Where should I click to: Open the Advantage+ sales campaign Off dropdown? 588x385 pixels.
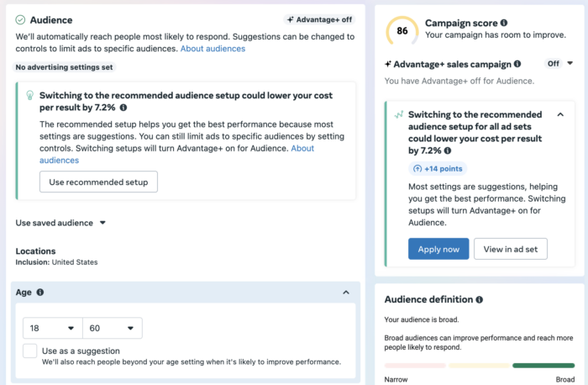(x=559, y=63)
